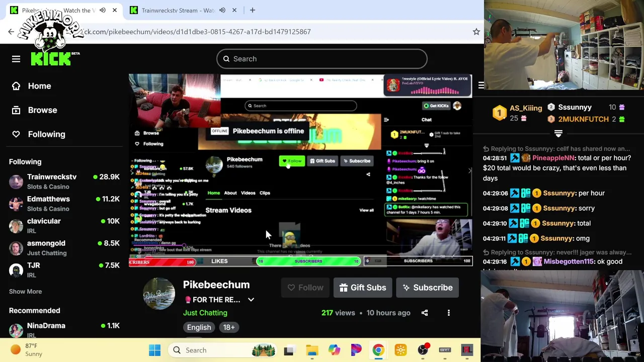Click the Gift Subs button
Screen dimensions: 644x362
tap(363, 288)
